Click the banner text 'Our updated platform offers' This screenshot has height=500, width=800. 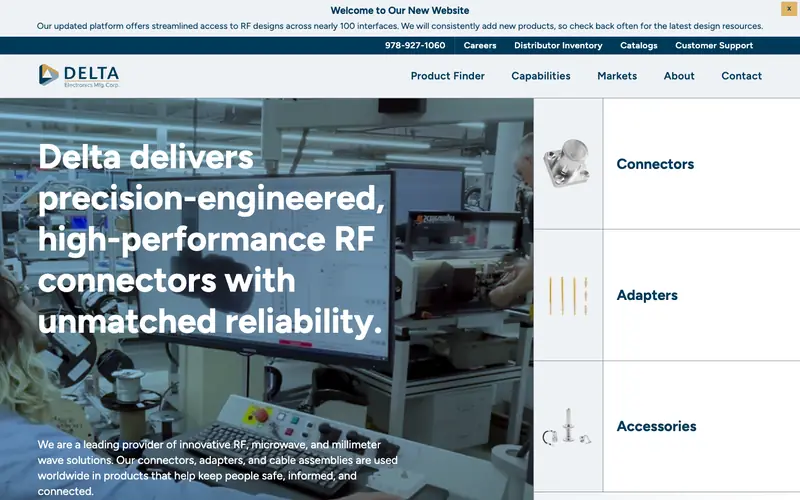click(399, 26)
